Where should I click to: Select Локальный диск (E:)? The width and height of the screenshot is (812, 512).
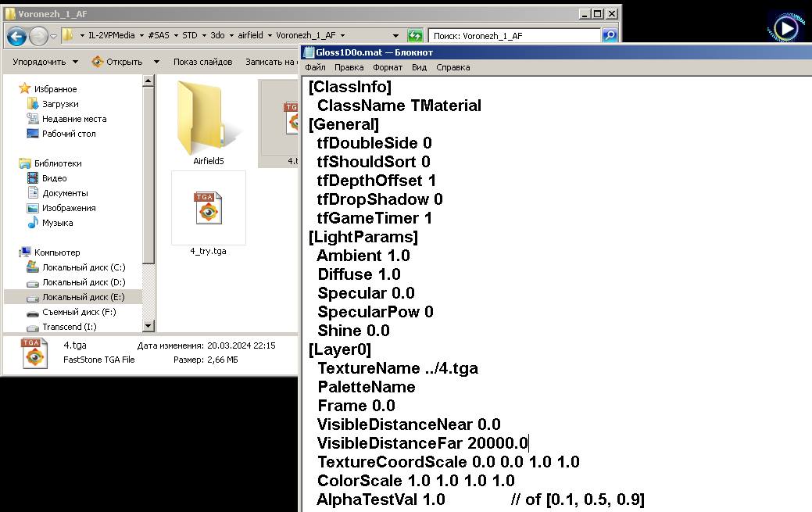pos(84,297)
